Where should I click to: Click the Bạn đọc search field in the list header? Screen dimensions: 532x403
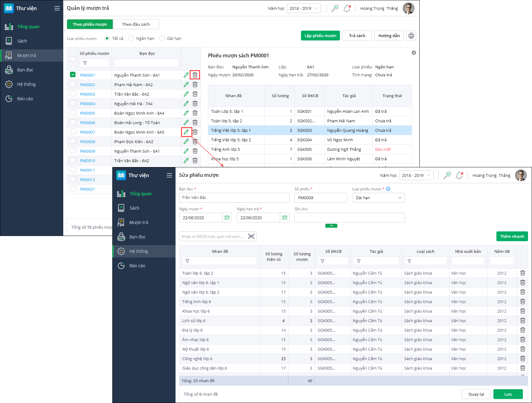click(x=146, y=63)
